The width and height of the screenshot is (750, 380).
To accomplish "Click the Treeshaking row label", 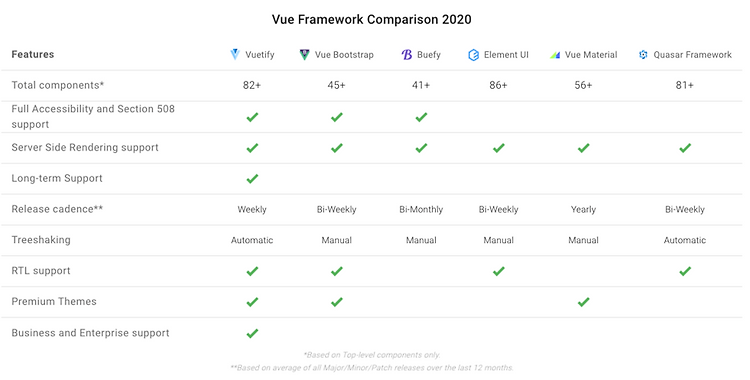I will point(41,240).
